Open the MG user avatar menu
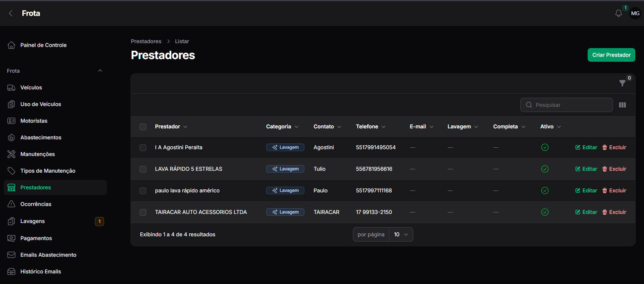Viewport: 644px width, 284px height. [x=635, y=13]
